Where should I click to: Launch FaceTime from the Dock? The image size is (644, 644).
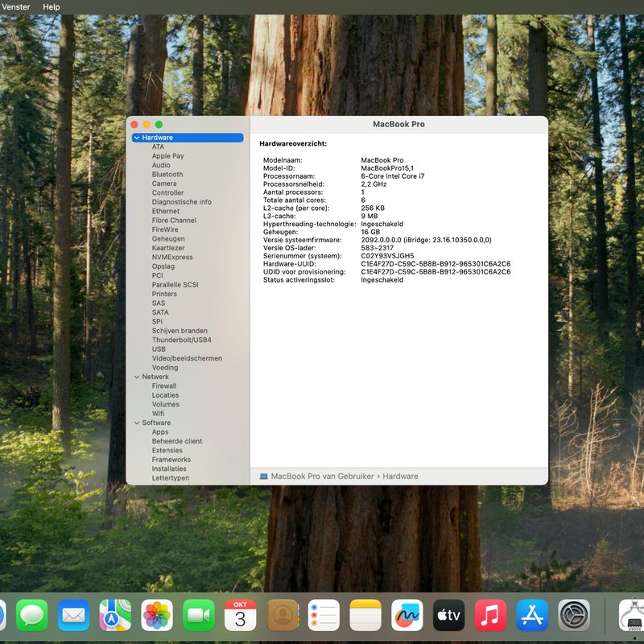(x=199, y=616)
